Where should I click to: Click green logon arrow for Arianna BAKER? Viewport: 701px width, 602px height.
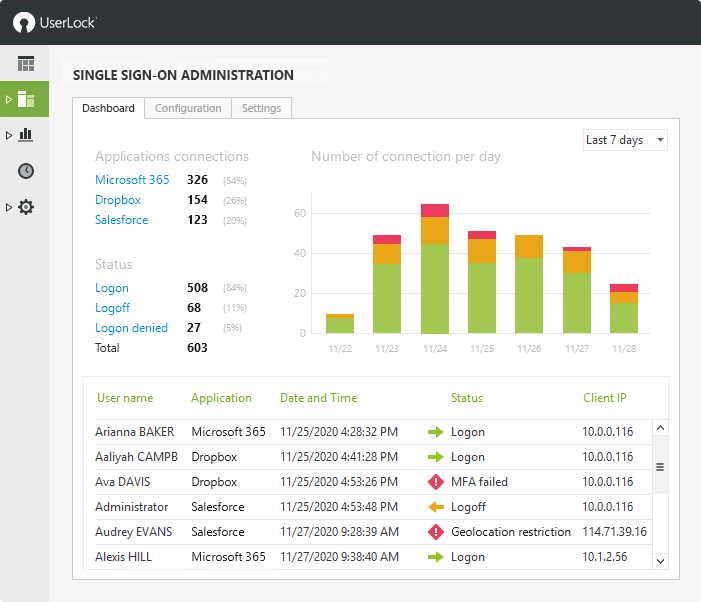coord(435,432)
